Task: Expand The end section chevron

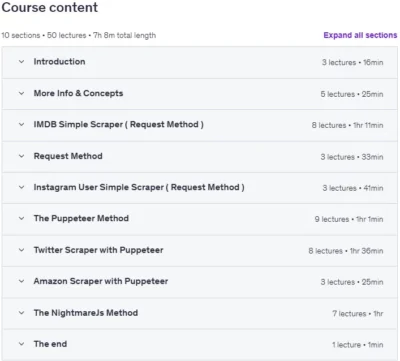Action: pyautogui.click(x=21, y=344)
